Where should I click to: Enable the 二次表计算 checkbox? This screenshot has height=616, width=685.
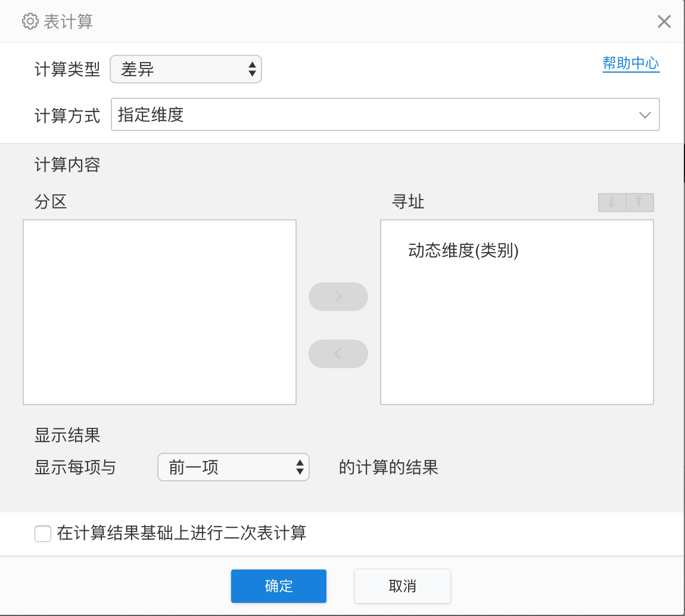pyautogui.click(x=43, y=533)
